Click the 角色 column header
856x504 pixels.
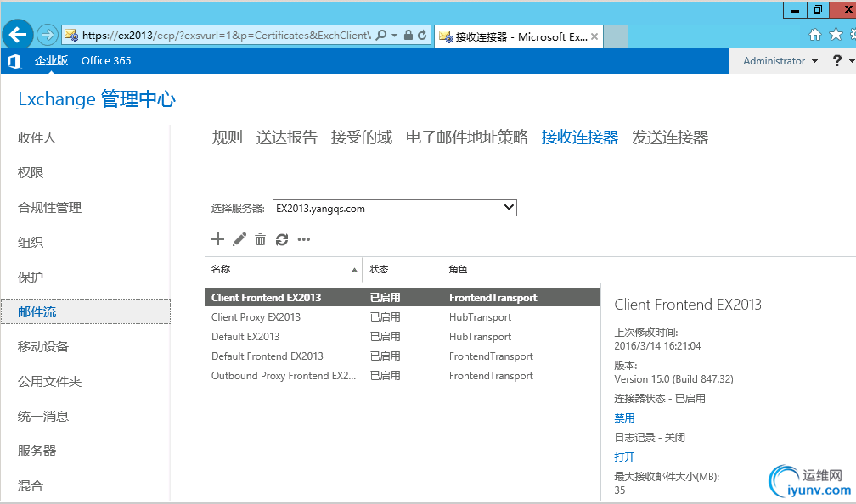coord(521,270)
